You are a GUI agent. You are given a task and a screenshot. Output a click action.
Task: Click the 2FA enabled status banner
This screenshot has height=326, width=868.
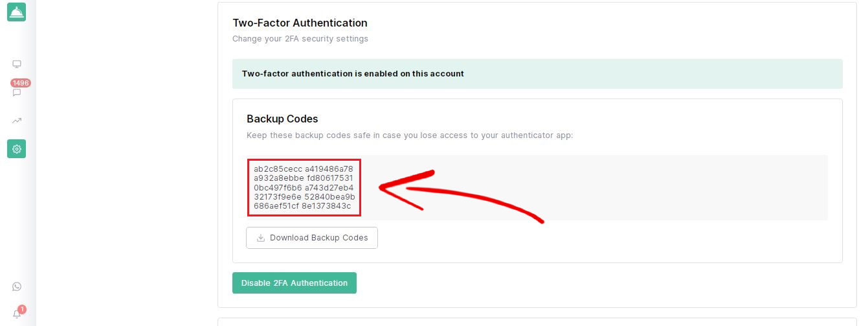point(537,74)
